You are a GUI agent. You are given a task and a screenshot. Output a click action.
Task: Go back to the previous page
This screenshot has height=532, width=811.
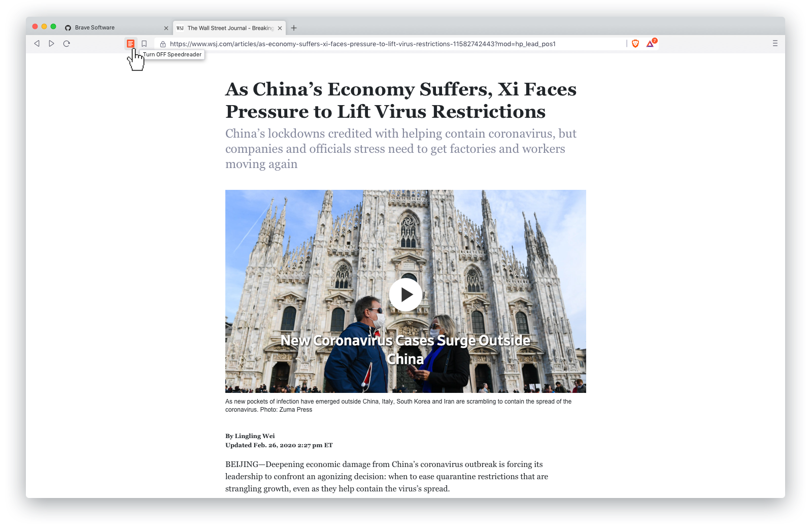(37, 44)
